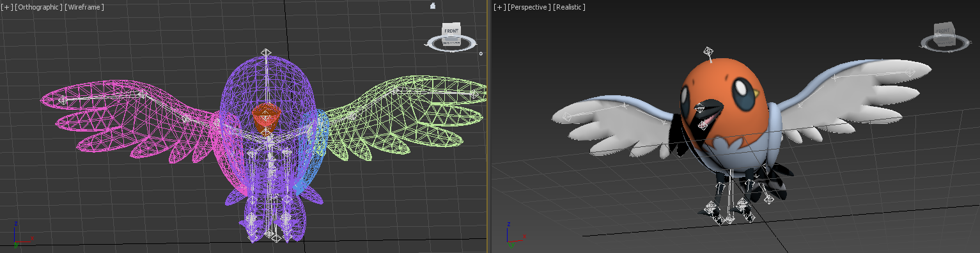Click the compass ring under the left ViewCube
Image resolution: width=980 pixels, height=253 pixels.
450,43
